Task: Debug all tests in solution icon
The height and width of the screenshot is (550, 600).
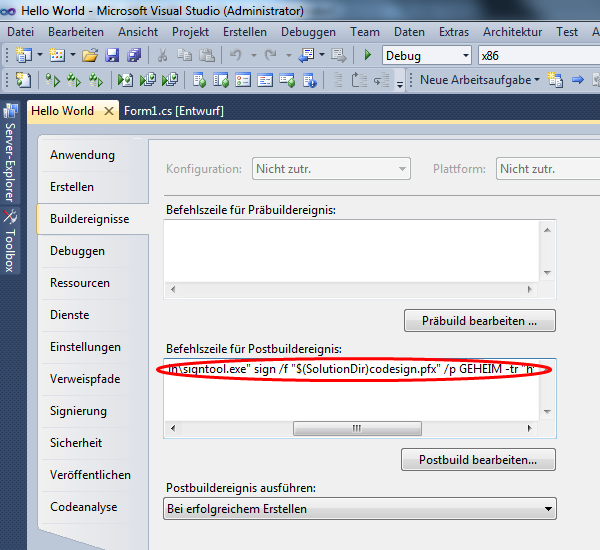Action: 148,80
